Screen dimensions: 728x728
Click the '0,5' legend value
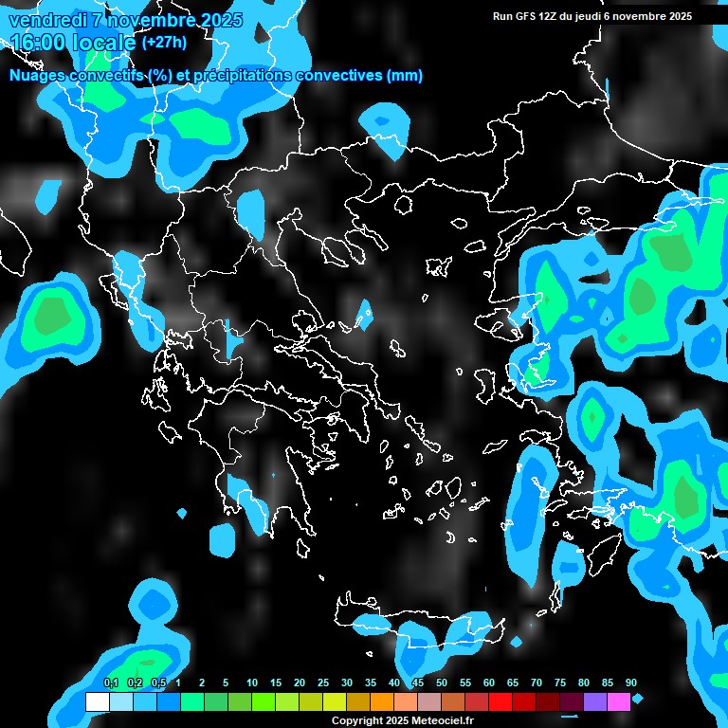click(x=158, y=682)
